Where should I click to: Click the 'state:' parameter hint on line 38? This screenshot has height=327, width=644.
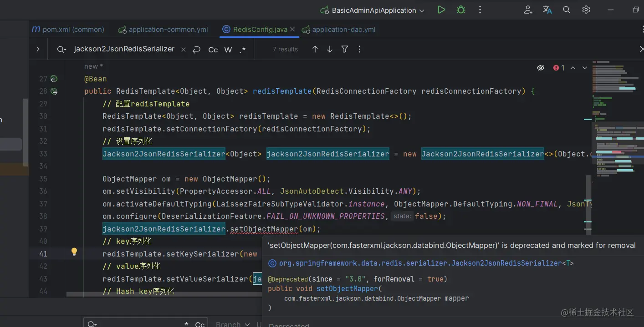click(x=402, y=216)
